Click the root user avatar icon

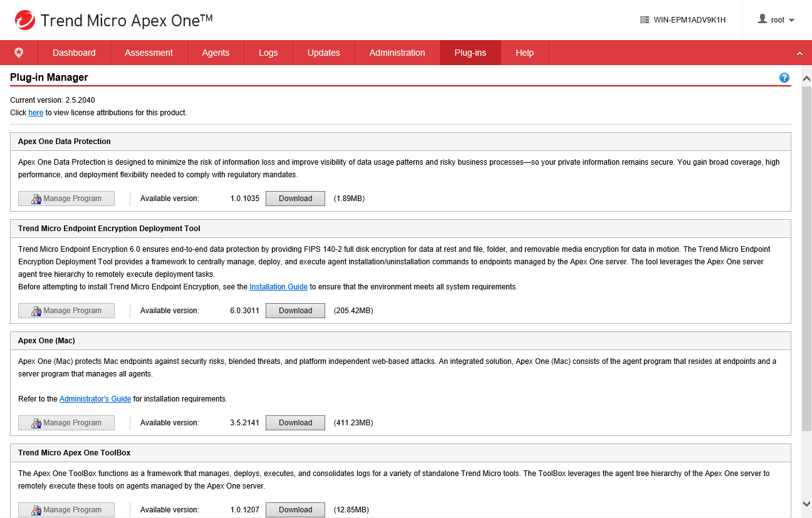763,19
